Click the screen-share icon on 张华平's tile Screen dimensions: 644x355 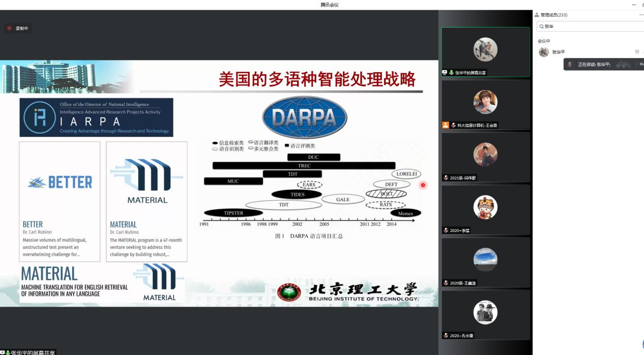[x=445, y=73]
